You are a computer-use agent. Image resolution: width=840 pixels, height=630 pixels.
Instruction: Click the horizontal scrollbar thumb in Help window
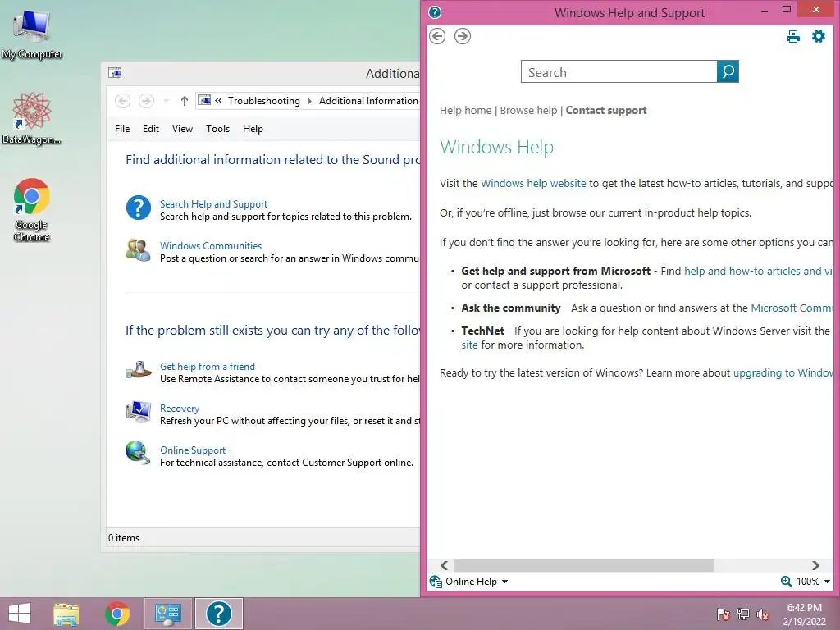coord(584,565)
